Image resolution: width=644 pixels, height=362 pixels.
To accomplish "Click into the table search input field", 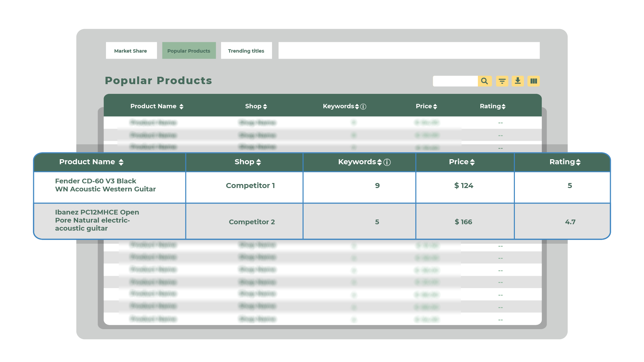I will [455, 81].
